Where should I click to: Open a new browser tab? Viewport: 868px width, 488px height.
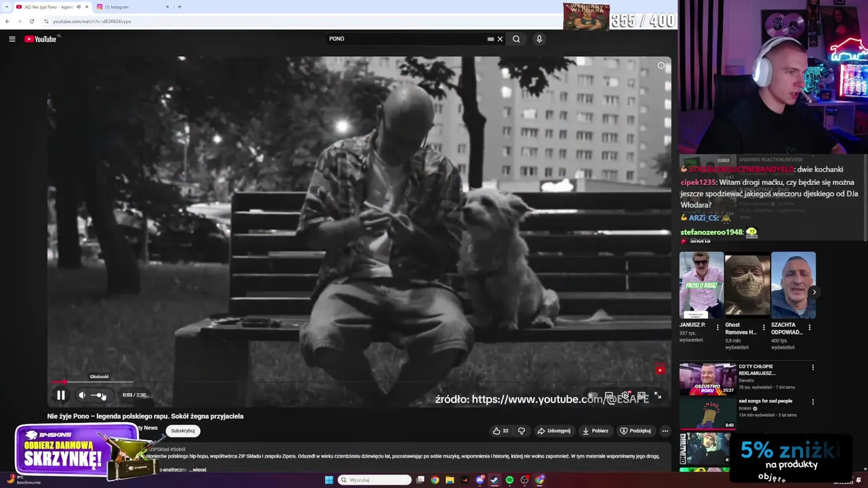pos(179,7)
